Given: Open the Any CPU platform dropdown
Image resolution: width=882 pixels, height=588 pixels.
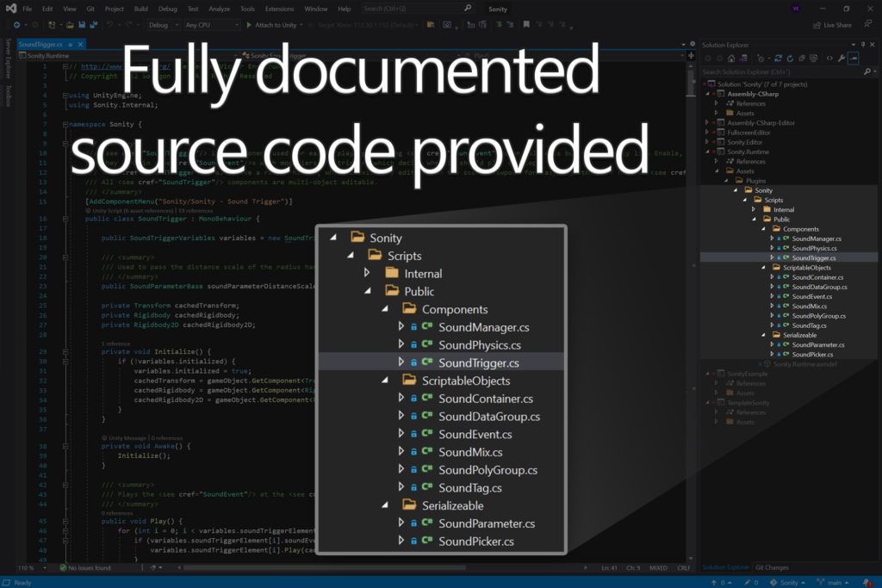Looking at the screenshot, I should (x=212, y=25).
